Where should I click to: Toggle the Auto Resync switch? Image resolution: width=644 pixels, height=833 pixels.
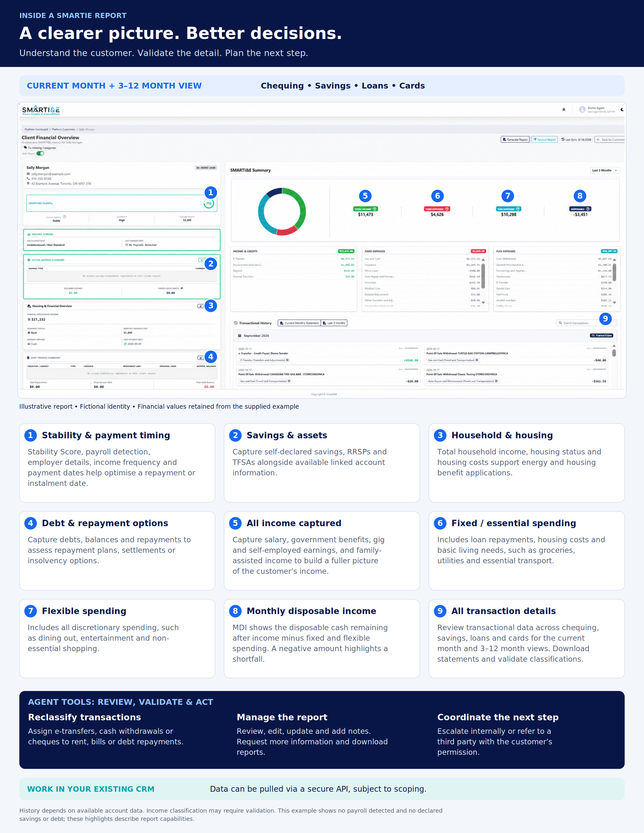(40, 153)
